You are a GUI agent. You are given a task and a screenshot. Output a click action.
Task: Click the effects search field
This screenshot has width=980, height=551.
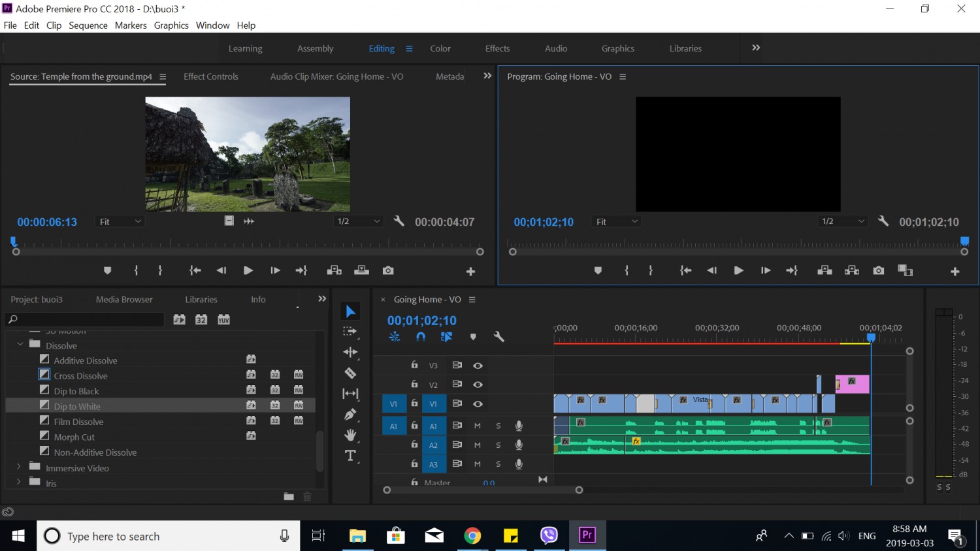click(85, 319)
